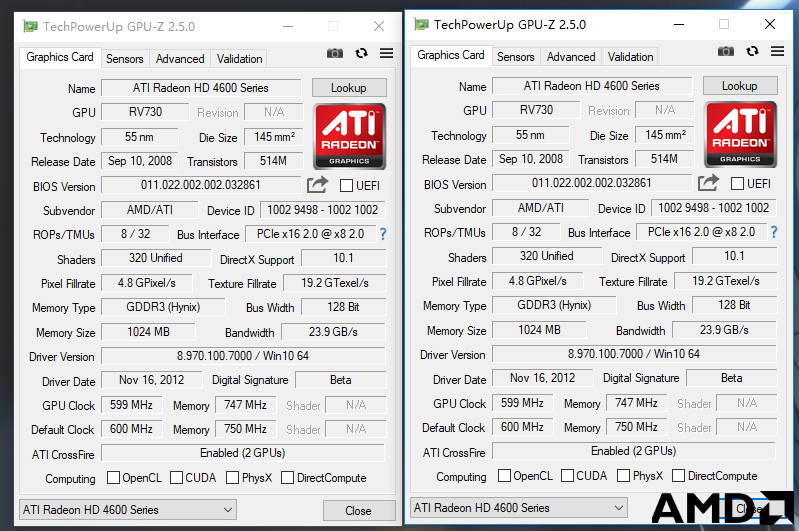Click the refresh icon in right window

[752, 51]
